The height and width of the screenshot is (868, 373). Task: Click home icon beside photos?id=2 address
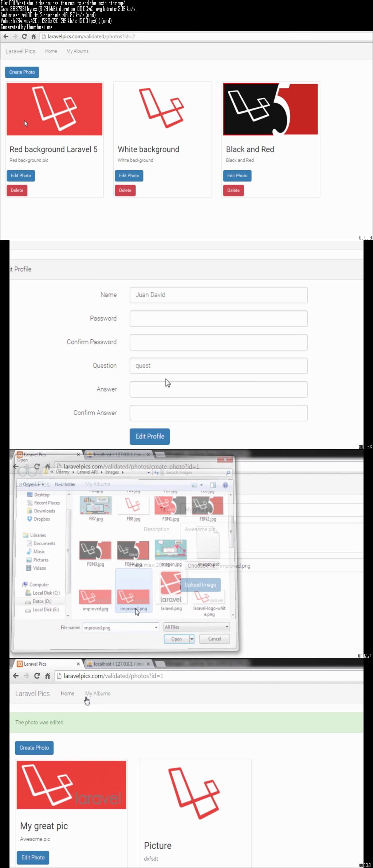[34, 36]
